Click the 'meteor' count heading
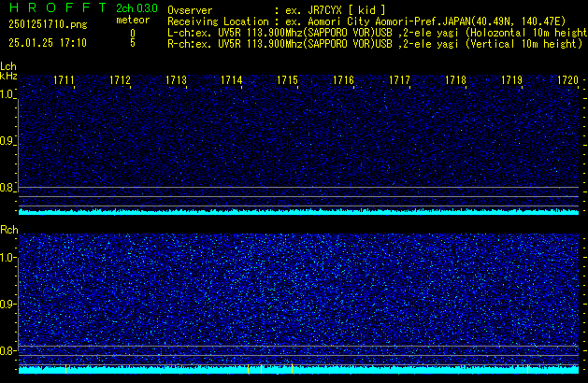The width and height of the screenshot is (588, 383). (133, 20)
